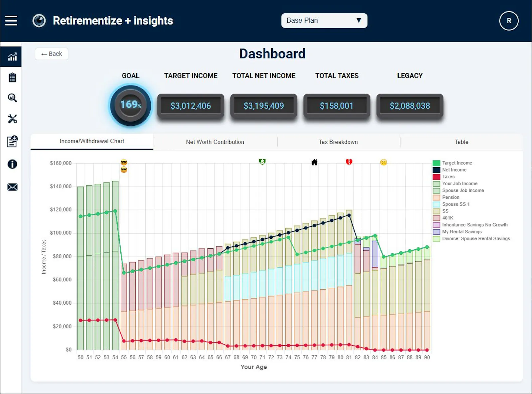Switch to Income/Withdrawal Chart tab
The height and width of the screenshot is (394, 532).
[92, 141]
